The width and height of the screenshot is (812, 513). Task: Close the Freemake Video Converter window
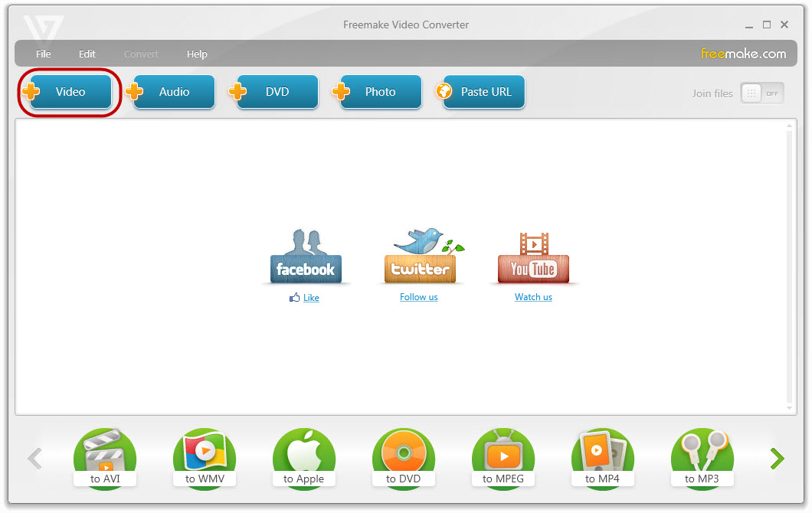[784, 25]
